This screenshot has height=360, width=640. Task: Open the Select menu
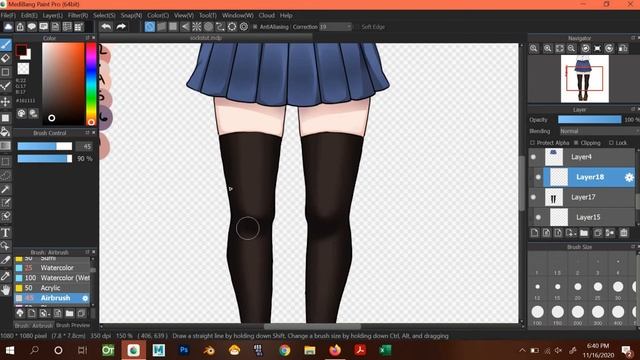pos(104,16)
